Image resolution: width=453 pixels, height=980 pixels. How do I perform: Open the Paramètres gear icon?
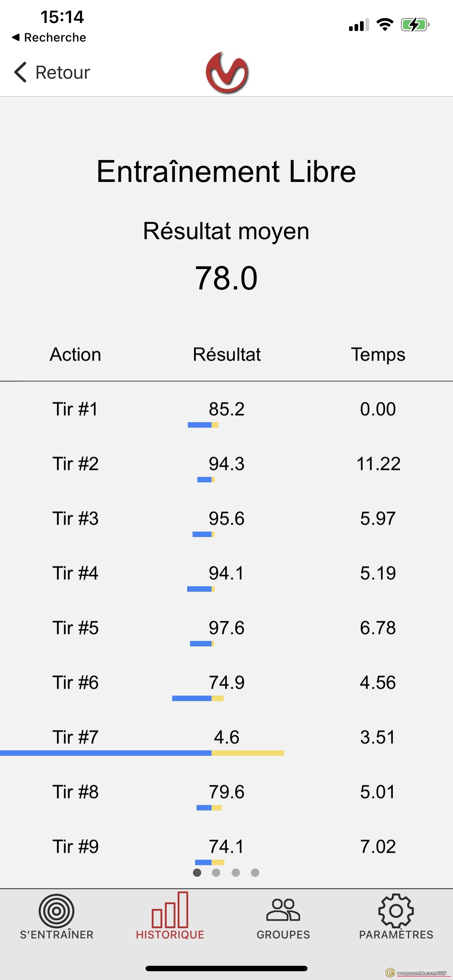(x=396, y=911)
